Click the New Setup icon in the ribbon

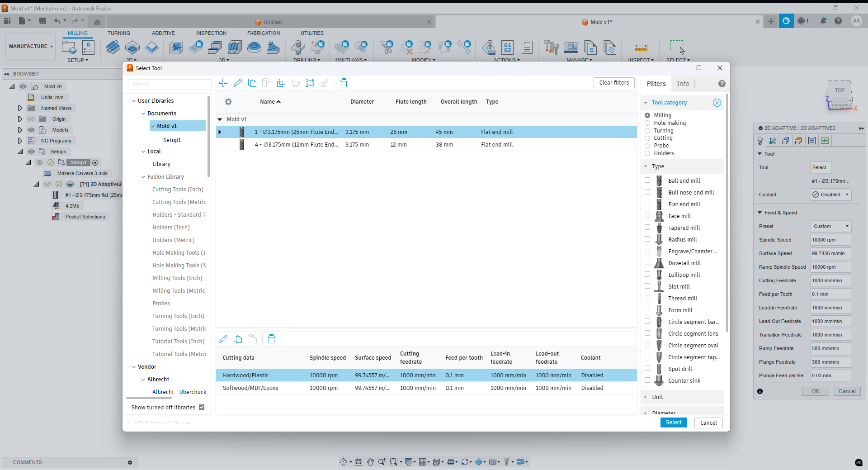(69, 47)
